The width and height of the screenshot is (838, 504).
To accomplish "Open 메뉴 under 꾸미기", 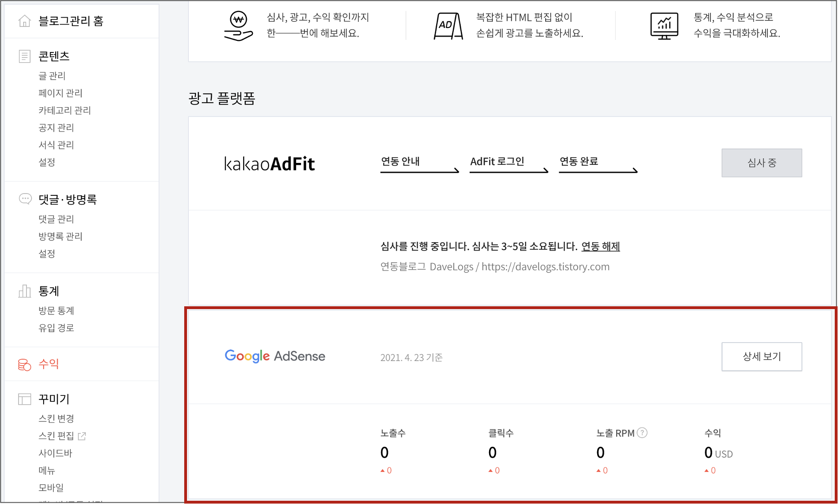I will click(47, 470).
